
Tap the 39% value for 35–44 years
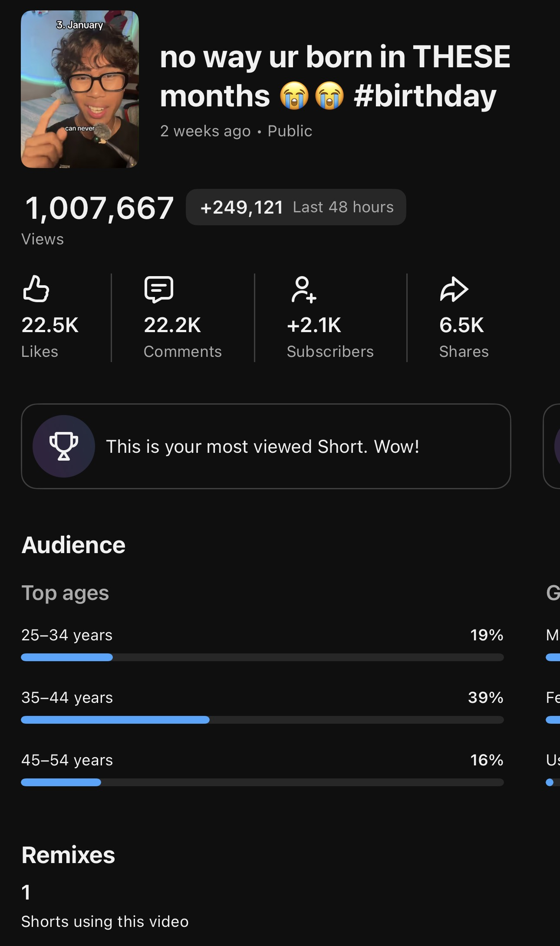point(486,698)
